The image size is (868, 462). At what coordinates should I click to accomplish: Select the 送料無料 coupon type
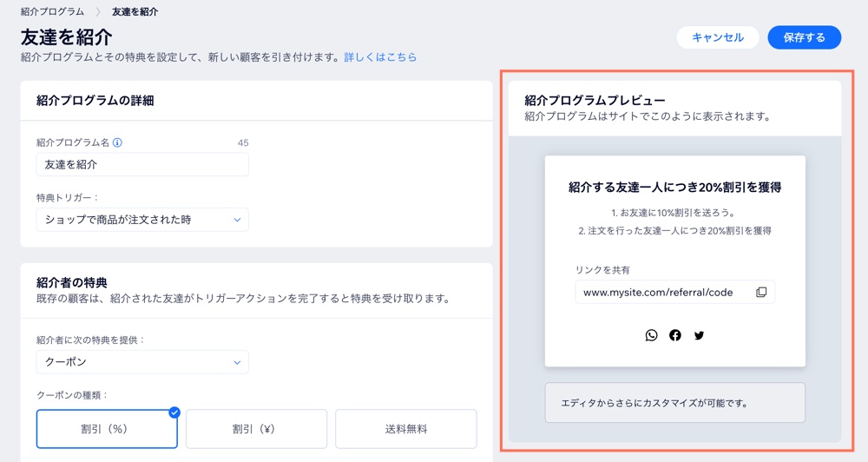(405, 429)
